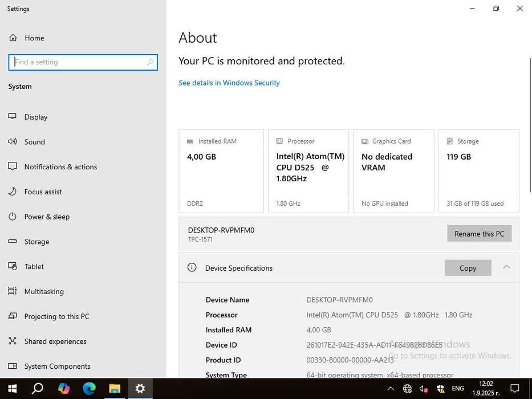Open File Explorer from taskbar

tap(115, 389)
